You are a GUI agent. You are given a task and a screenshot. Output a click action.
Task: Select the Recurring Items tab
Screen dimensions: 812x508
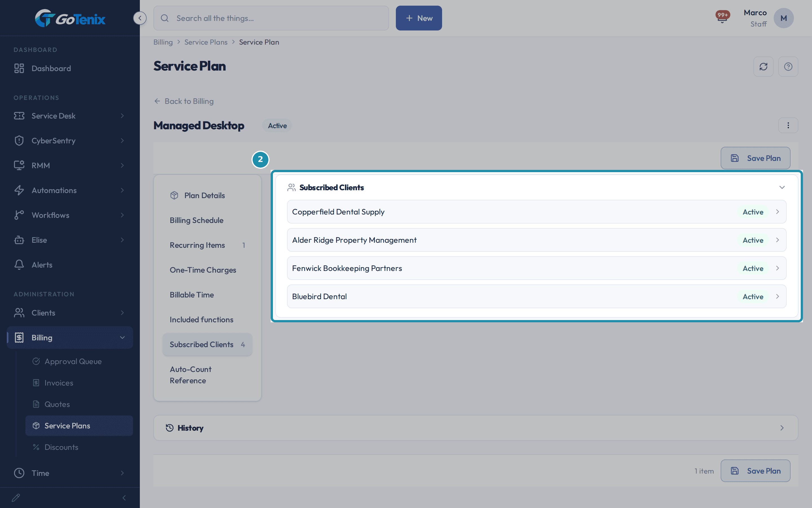pos(207,245)
